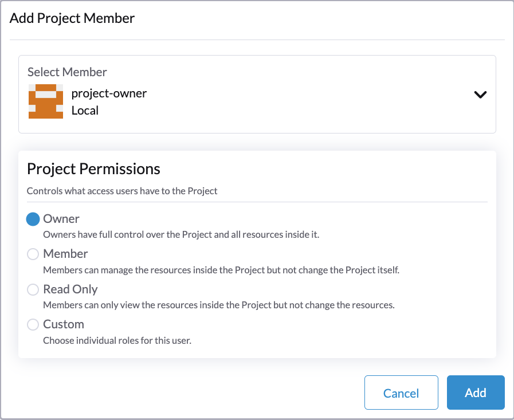Click the orange user avatar thumbnail

45,101
